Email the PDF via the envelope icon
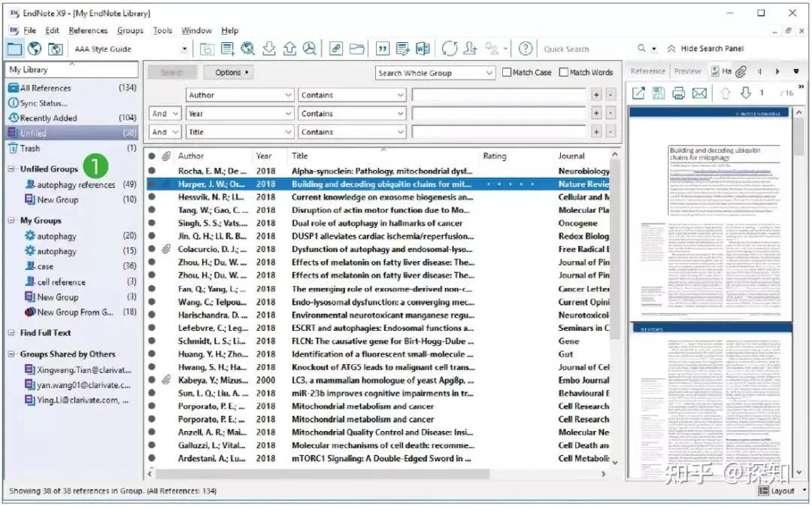 699,93
